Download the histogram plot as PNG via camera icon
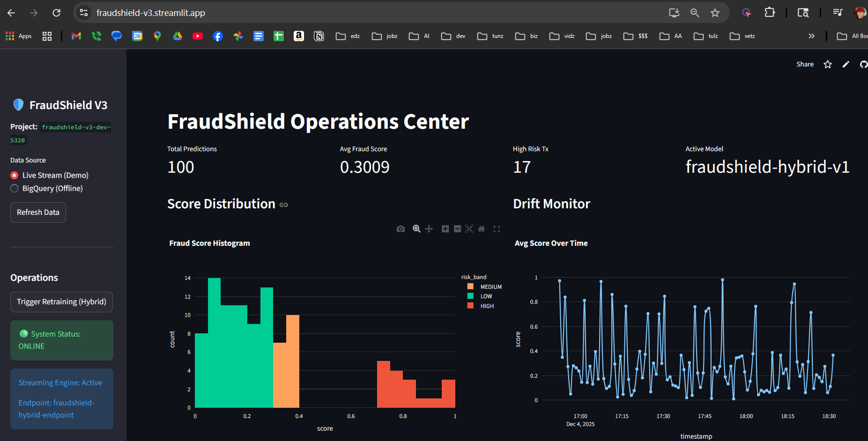This screenshot has width=868, height=441. [x=401, y=229]
